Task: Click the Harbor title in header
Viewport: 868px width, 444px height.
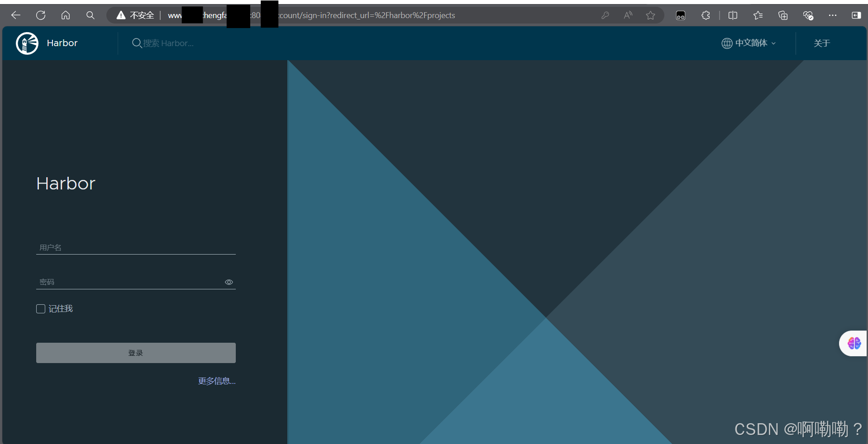Action: click(x=62, y=43)
